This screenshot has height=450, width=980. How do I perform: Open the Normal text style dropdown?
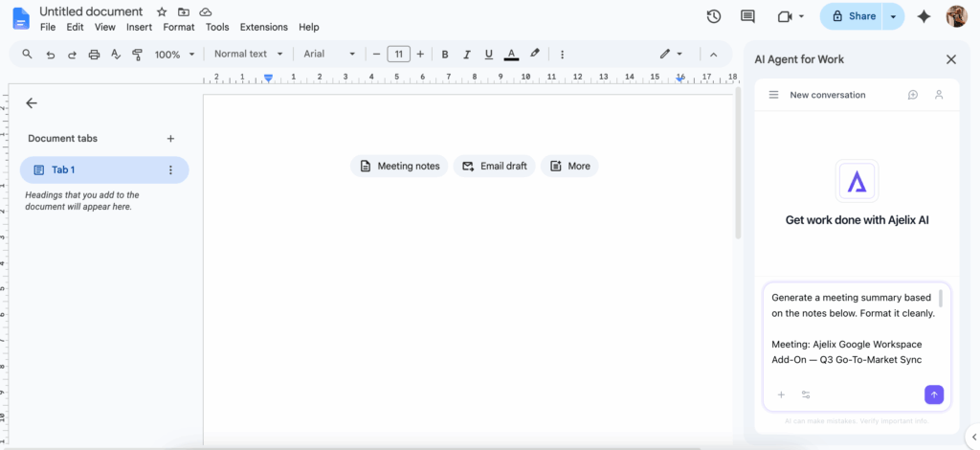(x=248, y=54)
